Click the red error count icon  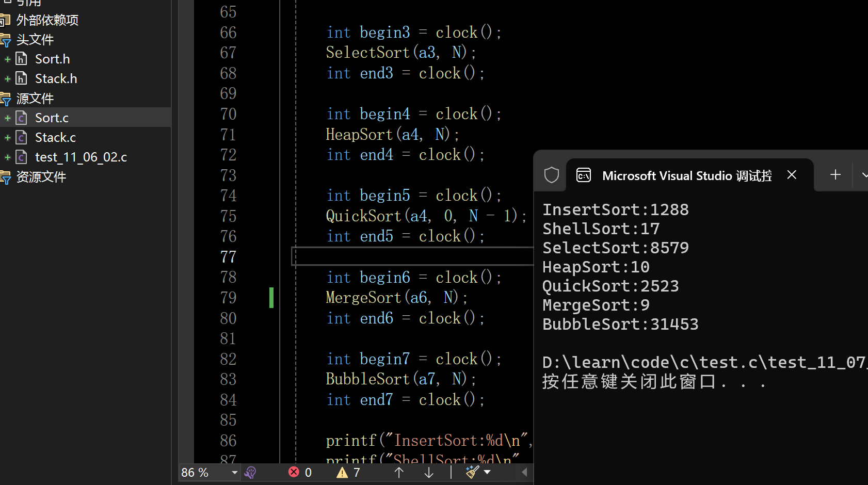coord(294,472)
